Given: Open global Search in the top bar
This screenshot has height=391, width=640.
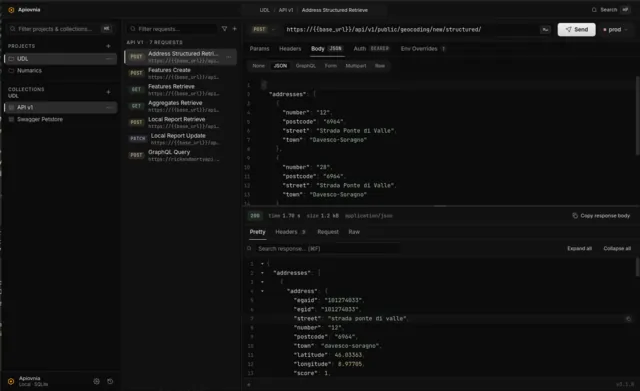Looking at the screenshot, I should (610, 9).
